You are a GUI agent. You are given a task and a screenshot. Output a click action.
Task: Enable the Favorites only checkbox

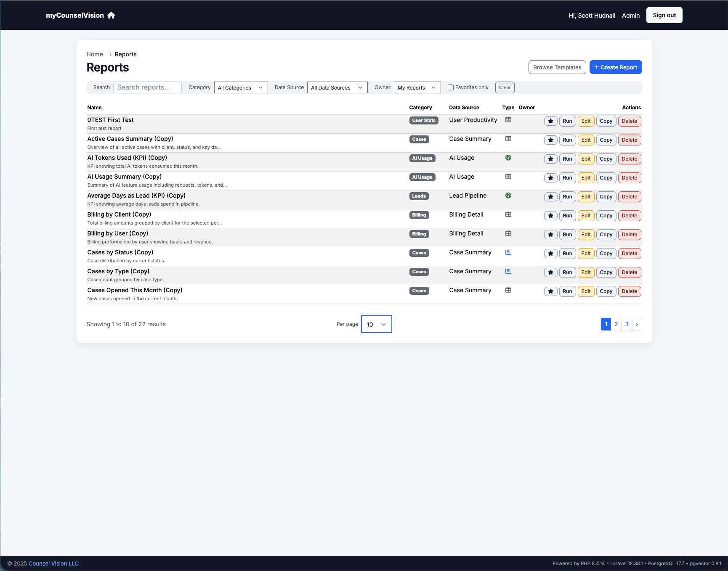[x=450, y=87]
